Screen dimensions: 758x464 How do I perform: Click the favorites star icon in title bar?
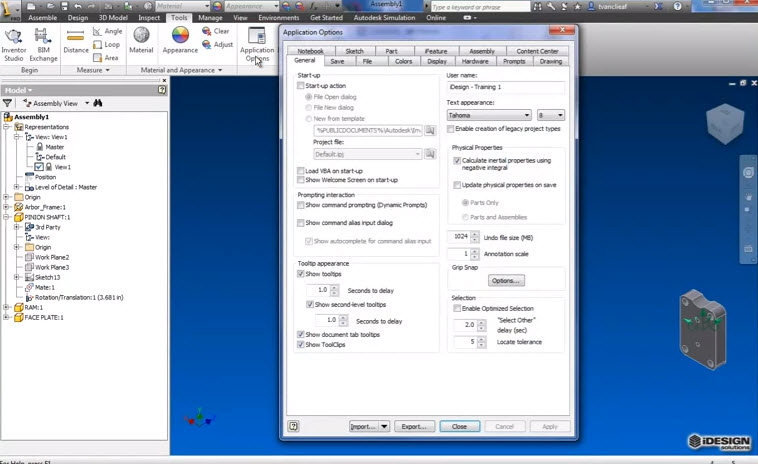point(577,6)
